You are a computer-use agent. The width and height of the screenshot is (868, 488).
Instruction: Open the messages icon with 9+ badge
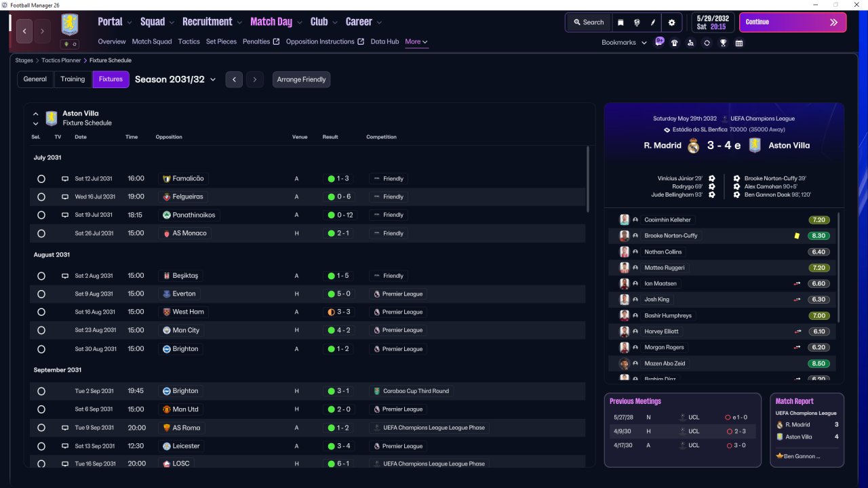point(659,41)
